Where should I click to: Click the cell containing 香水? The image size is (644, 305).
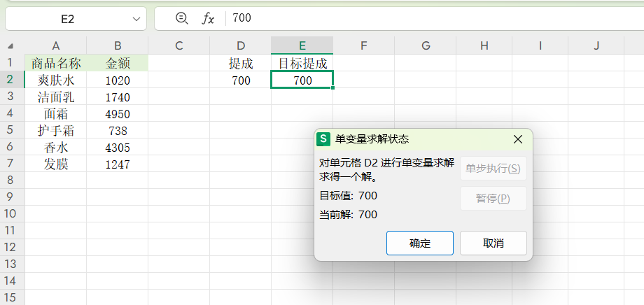click(56, 148)
